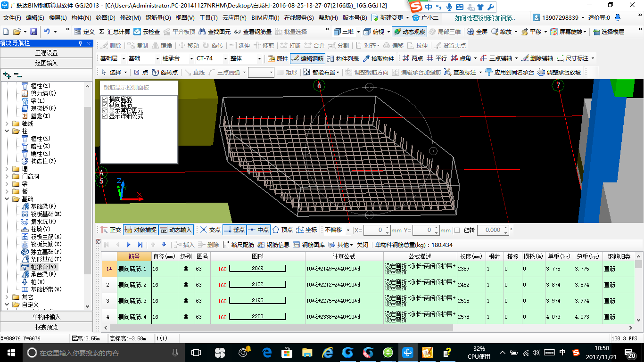This screenshot has height=362, width=644.
Task: Toggle 正交 orthogonal mode
Action: (x=111, y=230)
